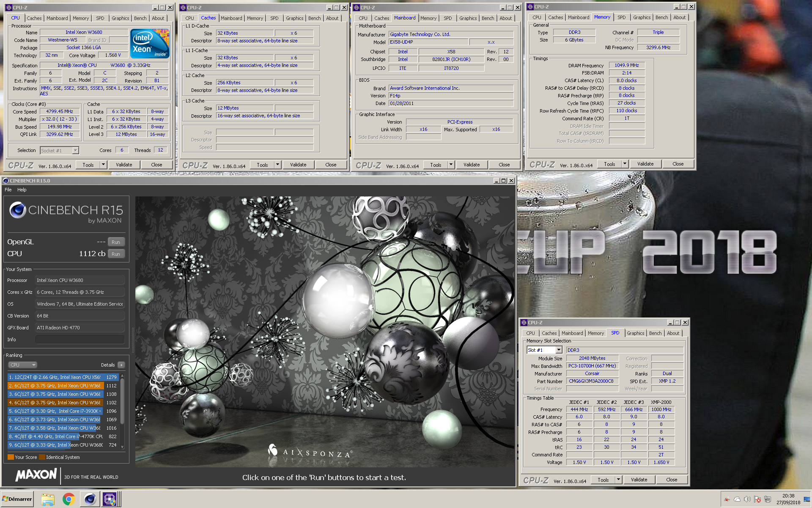Click the empty Info field in Your System
812x508 pixels.
pos(80,340)
